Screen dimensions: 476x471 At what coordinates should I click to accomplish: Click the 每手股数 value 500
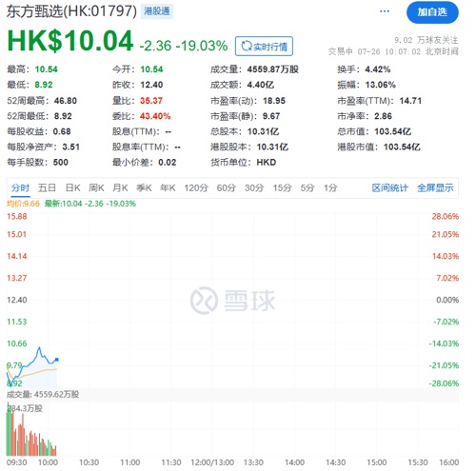(61, 163)
